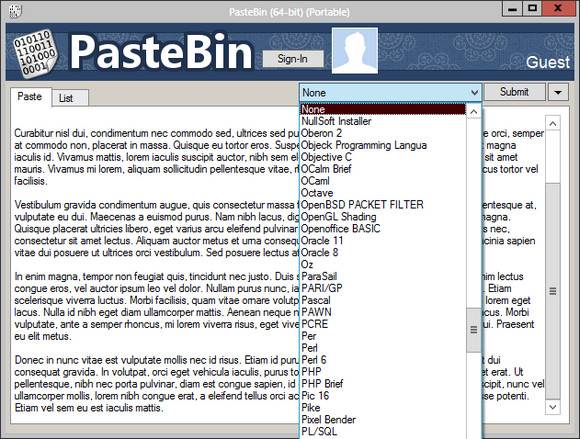Screen dimensions: 580x439
Task: Click the language list scrollbar thumb
Action: pyautogui.click(x=474, y=330)
